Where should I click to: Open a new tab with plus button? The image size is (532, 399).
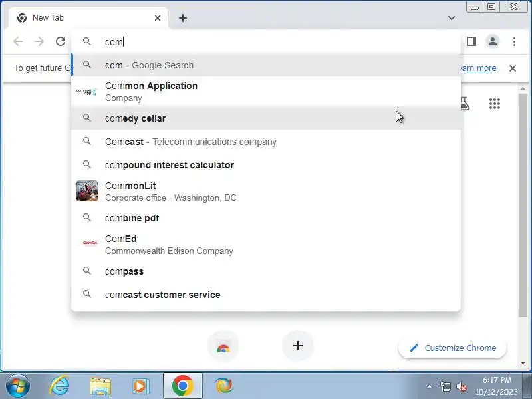coord(183,18)
